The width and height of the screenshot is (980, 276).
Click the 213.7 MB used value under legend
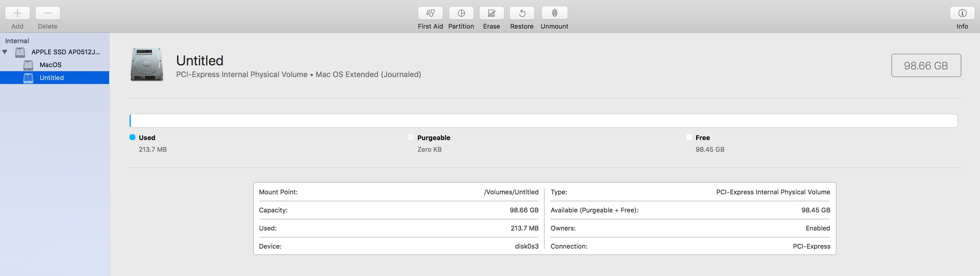click(153, 150)
